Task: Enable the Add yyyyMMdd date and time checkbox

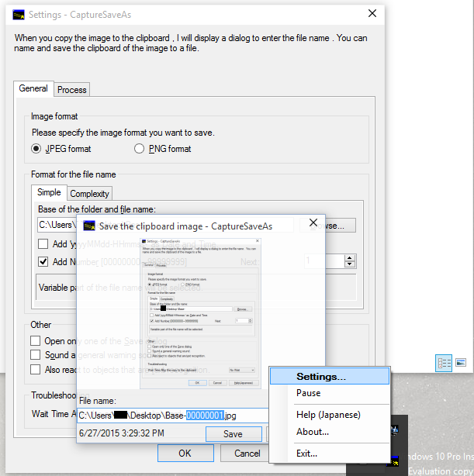Action: click(x=43, y=243)
